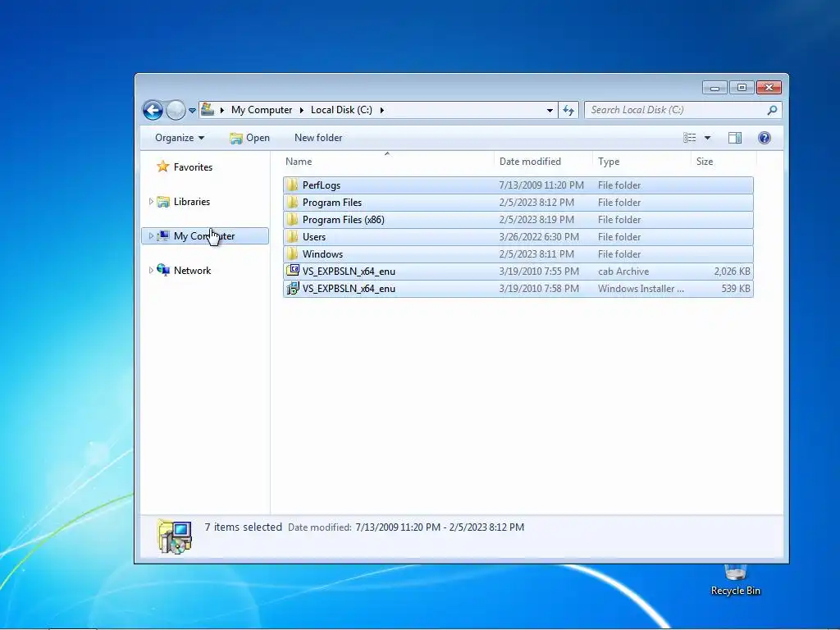
Task: Open the Organize menu
Action: coord(180,138)
